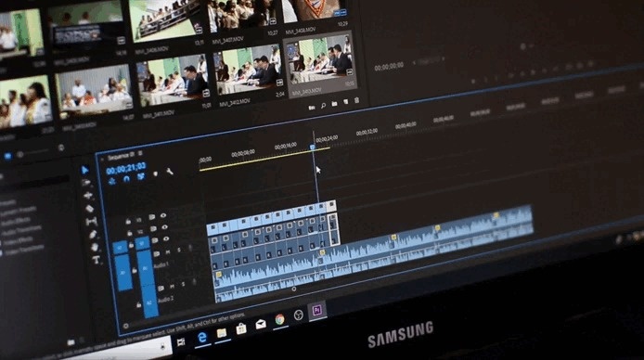Open the Sequence 01 panel menu
Image resolution: width=644 pixels, height=360 pixels.
click(140, 153)
